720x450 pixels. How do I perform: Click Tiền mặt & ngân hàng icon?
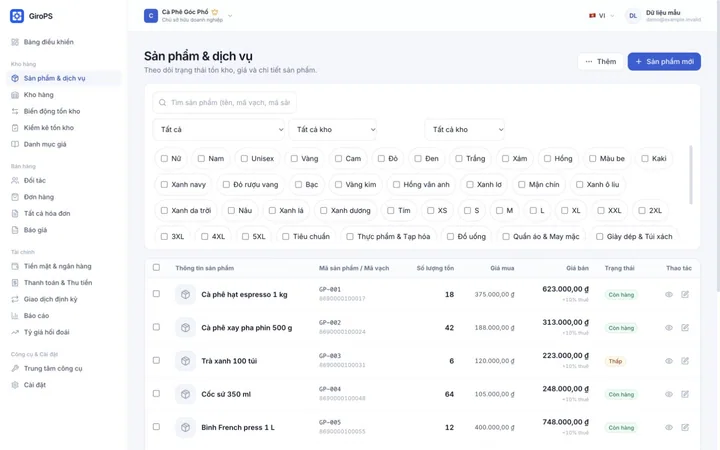pyautogui.click(x=15, y=267)
